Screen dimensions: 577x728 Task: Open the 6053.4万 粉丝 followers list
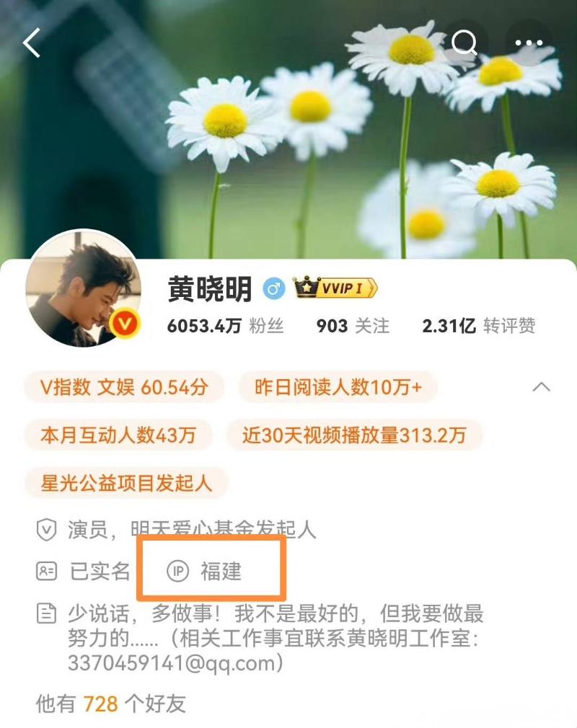[225, 326]
